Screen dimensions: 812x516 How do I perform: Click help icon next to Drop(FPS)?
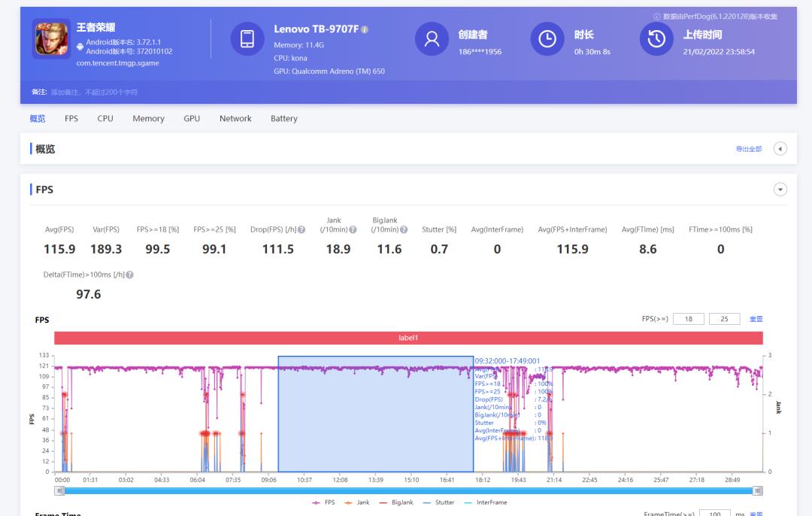click(302, 229)
